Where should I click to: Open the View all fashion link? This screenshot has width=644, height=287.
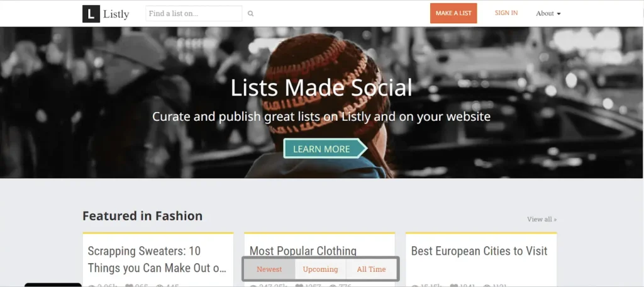pyautogui.click(x=541, y=219)
